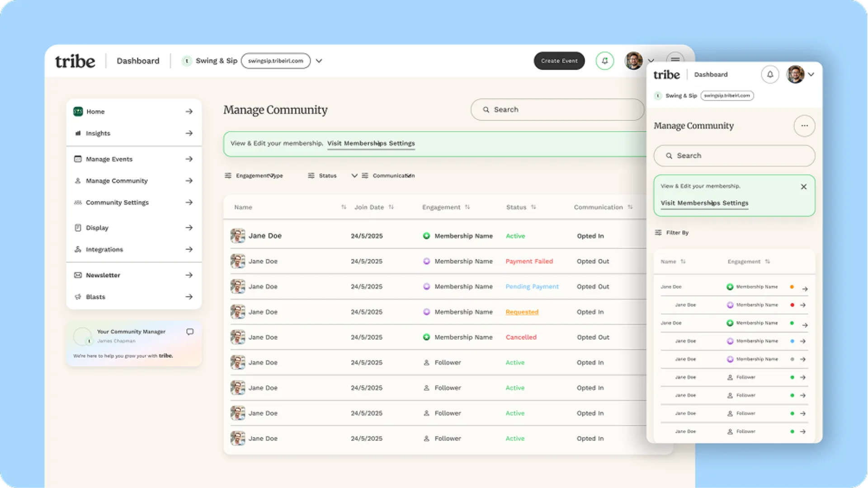Toggle Engagement column sort order
868x488 pixels.
[467, 207]
